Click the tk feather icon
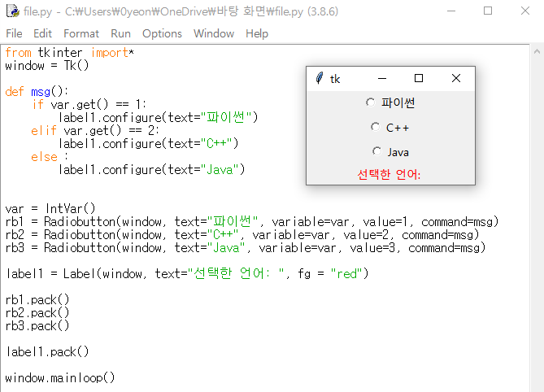544x392 pixels. tap(320, 78)
